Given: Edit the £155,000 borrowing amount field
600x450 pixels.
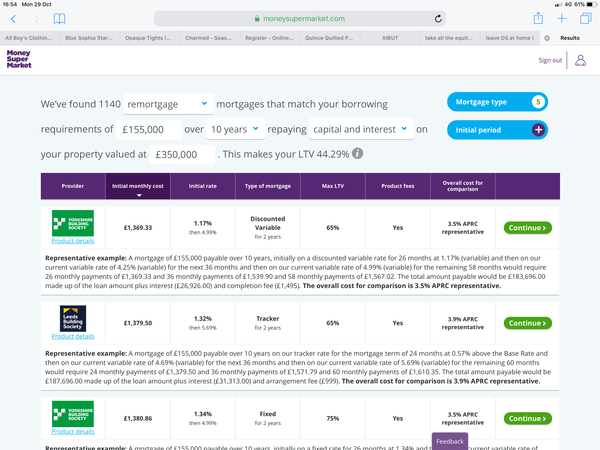Looking at the screenshot, I should tap(149, 130).
